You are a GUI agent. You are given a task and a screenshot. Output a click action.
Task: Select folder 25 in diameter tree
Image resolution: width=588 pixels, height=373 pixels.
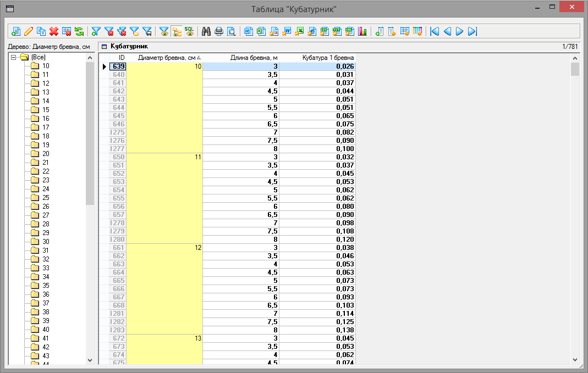click(46, 198)
